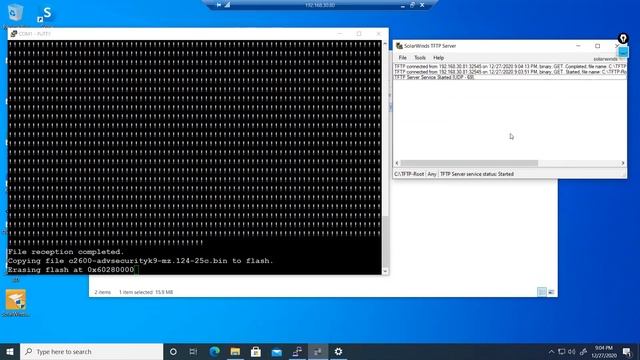Open the Recycle Bin desktop icon
The width and height of the screenshot is (640, 360).
16,14
